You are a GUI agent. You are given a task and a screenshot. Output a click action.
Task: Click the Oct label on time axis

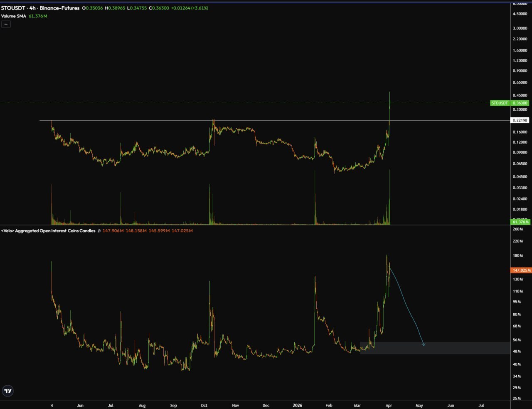204,405
